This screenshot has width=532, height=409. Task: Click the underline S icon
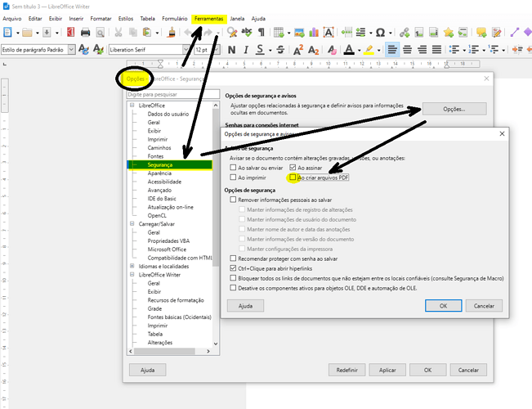[260, 49]
